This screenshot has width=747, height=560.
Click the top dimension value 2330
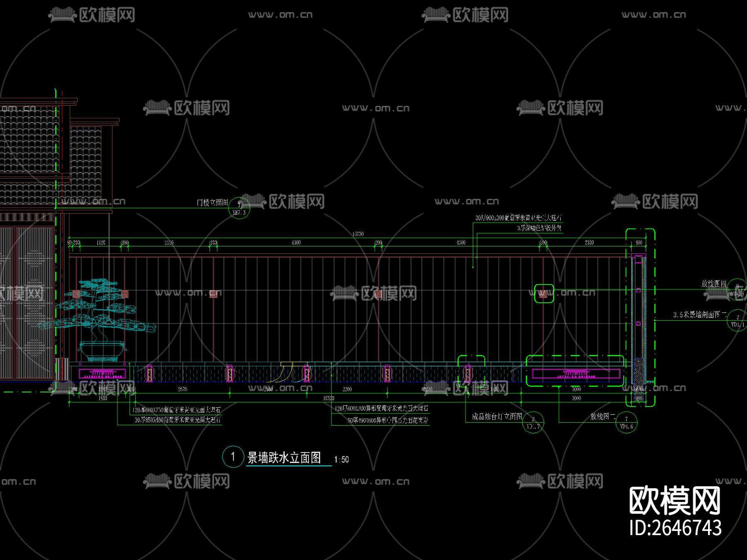589,242
